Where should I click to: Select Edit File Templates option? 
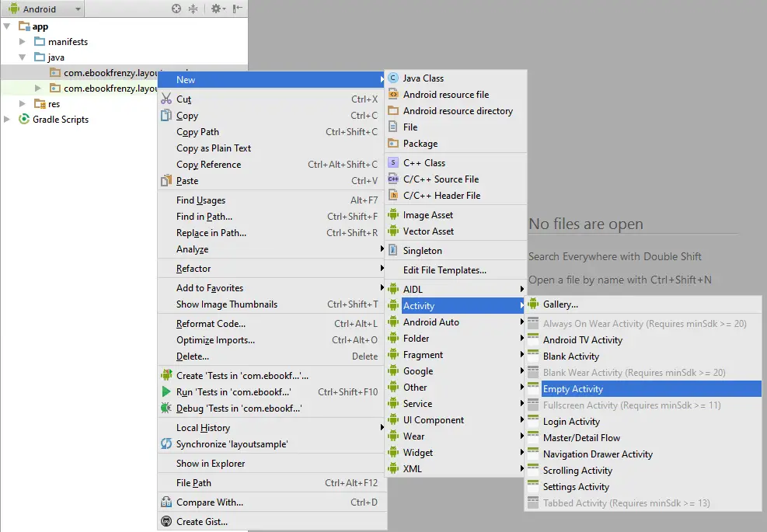(x=445, y=270)
